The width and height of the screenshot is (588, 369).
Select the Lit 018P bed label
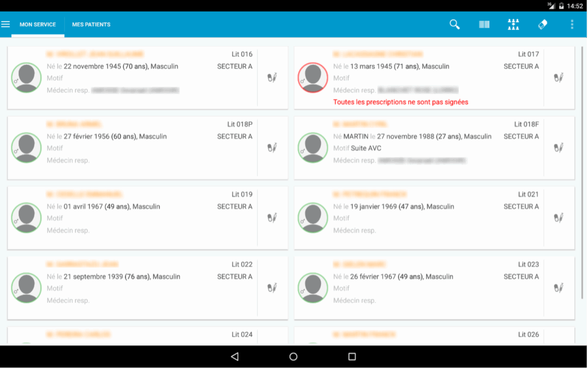[239, 124]
